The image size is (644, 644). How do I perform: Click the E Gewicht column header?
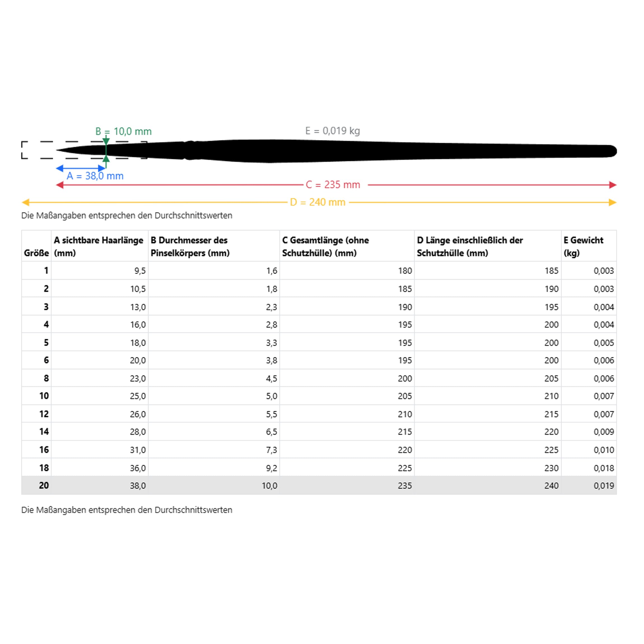(583, 246)
